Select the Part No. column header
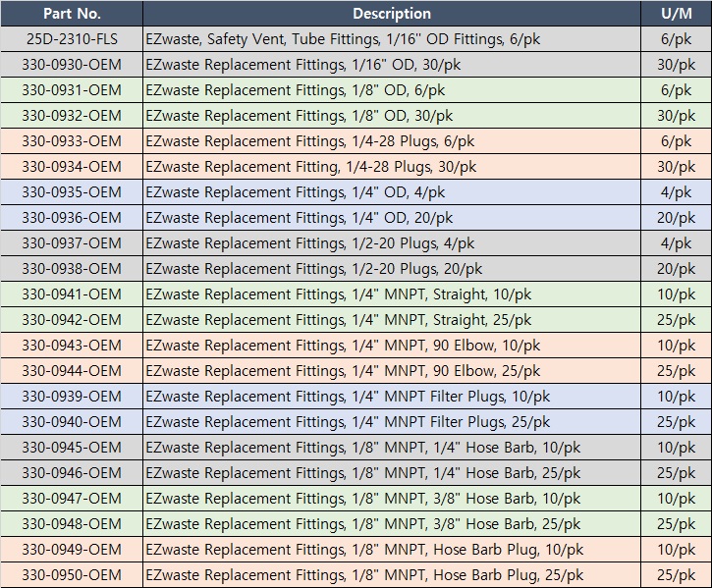Screen dimensions: 712x588 tap(72, 14)
